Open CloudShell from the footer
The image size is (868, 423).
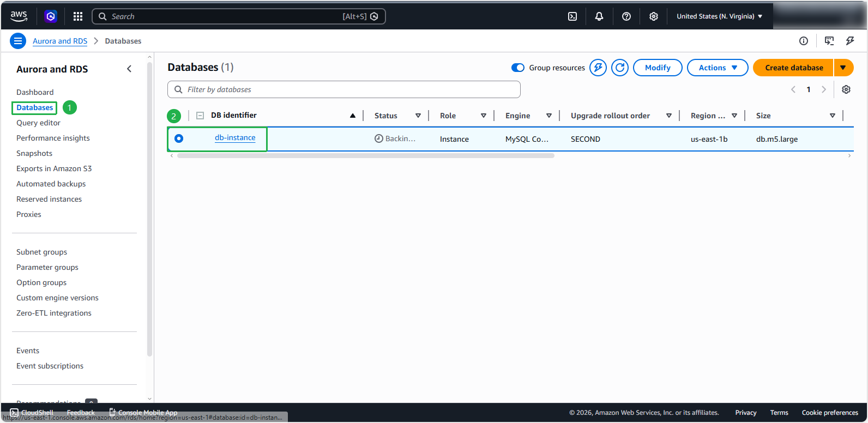32,413
